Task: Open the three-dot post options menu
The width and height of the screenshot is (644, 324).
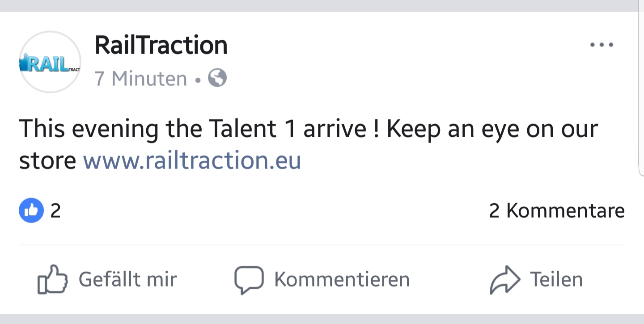Action: (602, 45)
